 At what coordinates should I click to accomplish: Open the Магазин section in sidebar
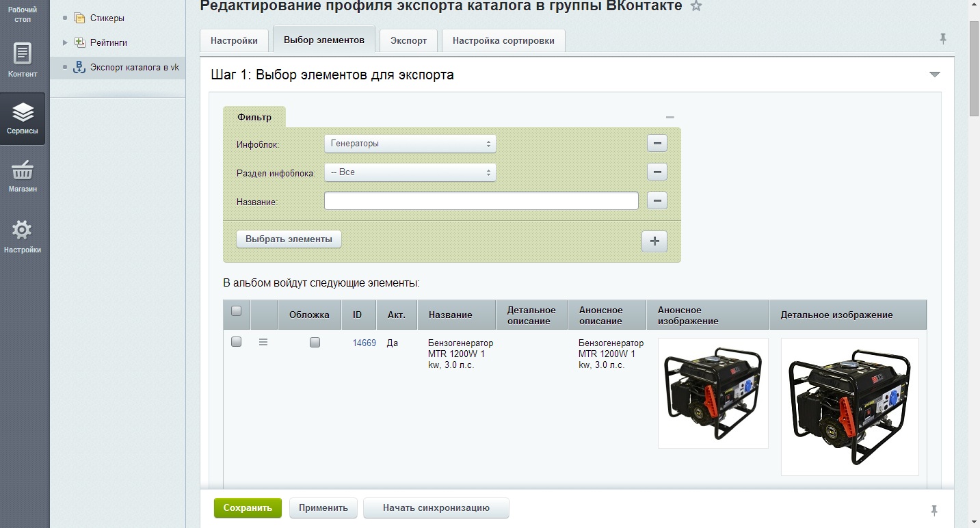coord(23,173)
